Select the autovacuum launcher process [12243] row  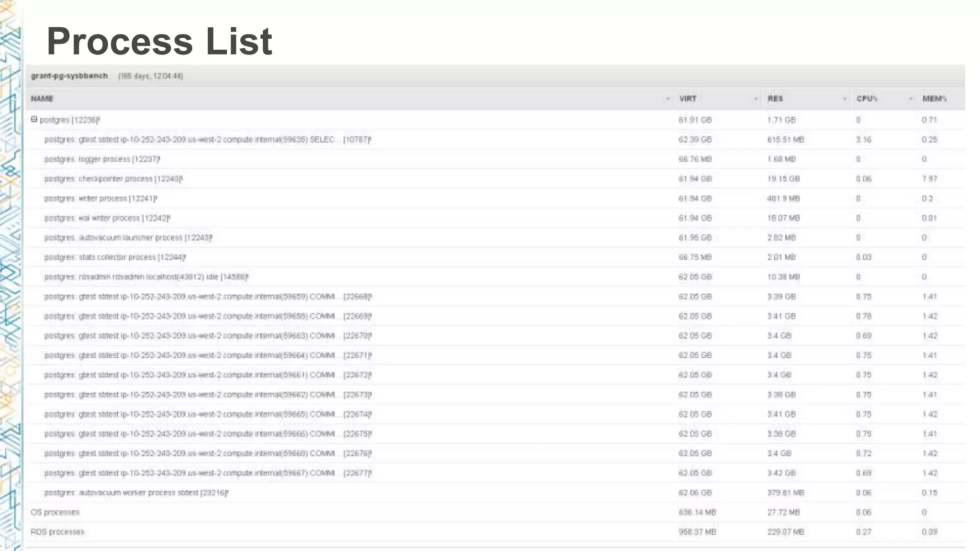tap(496, 238)
